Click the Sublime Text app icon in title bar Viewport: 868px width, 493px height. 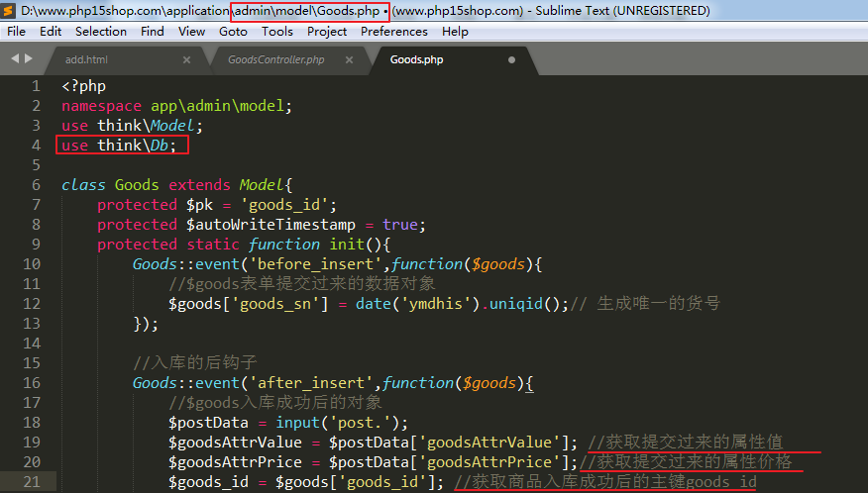pyautogui.click(x=9, y=11)
